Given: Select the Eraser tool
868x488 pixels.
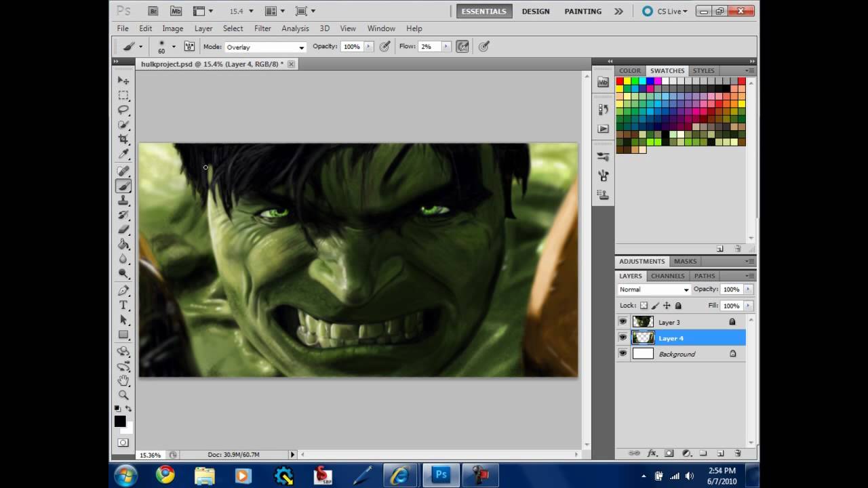Looking at the screenshot, I should tap(123, 230).
